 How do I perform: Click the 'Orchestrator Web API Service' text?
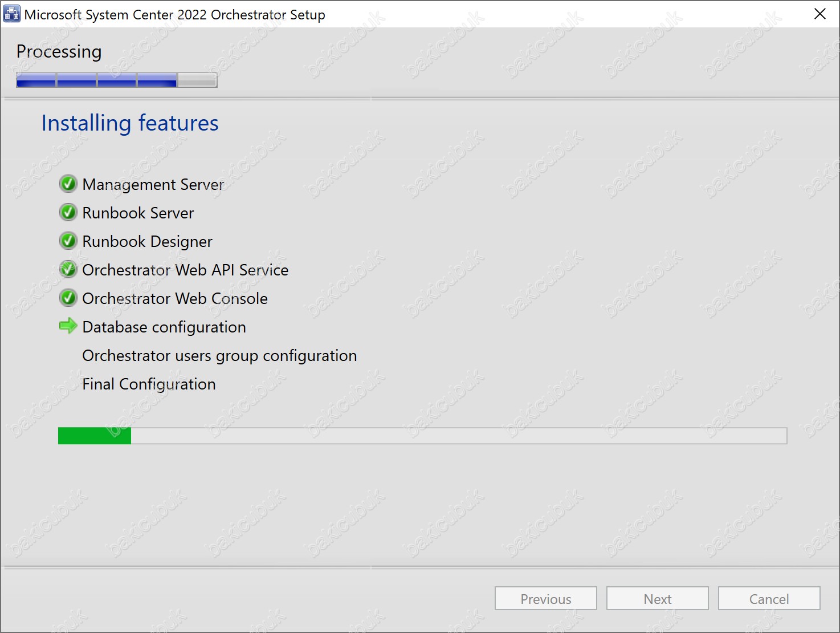pyautogui.click(x=186, y=270)
